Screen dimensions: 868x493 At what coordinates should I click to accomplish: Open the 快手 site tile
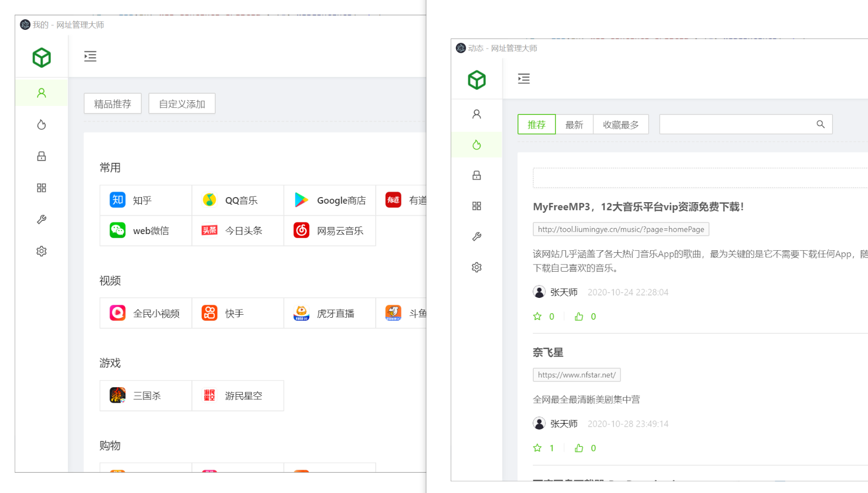[238, 313]
